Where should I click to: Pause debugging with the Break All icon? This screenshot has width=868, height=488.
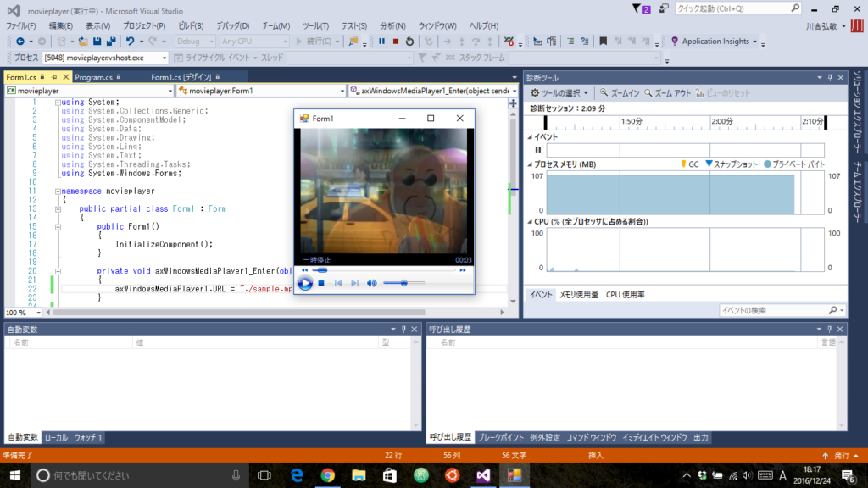point(381,41)
